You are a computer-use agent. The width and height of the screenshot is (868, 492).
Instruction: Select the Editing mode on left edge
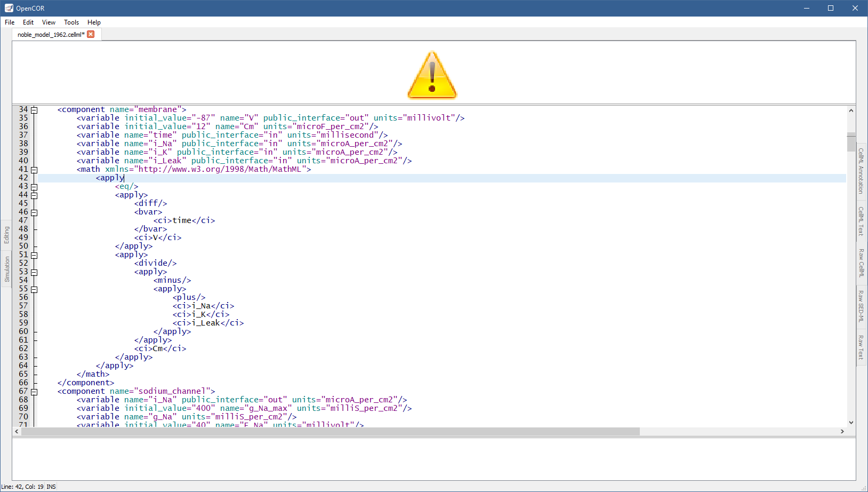click(7, 235)
